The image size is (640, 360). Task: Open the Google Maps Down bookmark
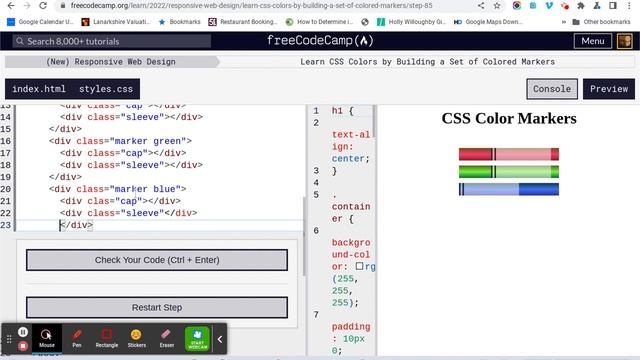tap(488, 22)
